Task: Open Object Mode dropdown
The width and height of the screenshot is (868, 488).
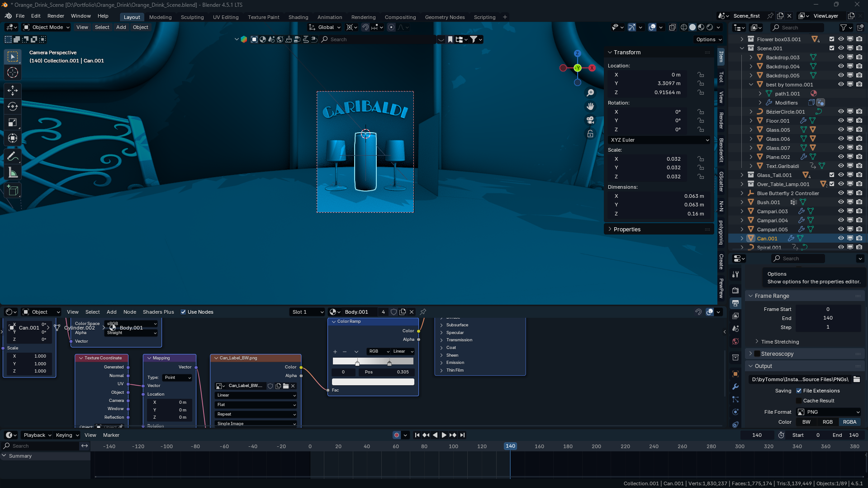Action: pos(46,27)
